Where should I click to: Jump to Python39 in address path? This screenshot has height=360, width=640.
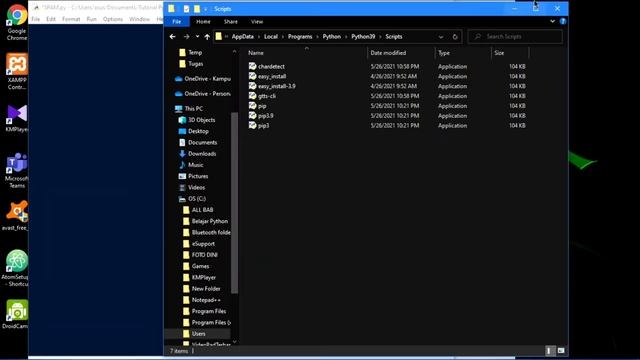point(363,37)
